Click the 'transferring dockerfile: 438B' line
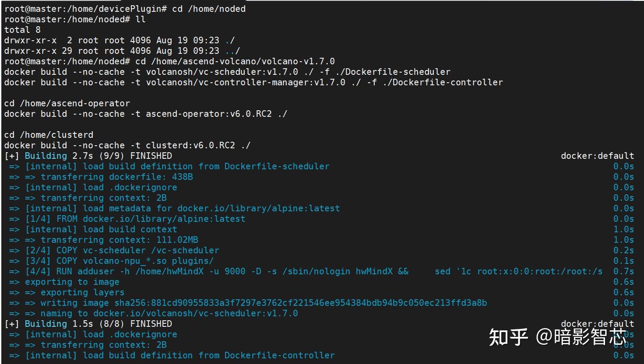Viewport: 644px width, 364px height. point(116,177)
